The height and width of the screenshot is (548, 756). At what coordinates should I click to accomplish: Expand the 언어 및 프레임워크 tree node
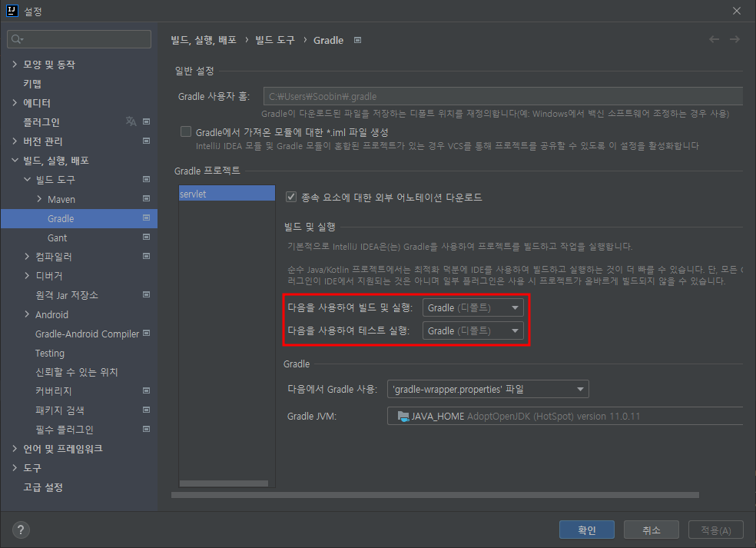(x=15, y=449)
